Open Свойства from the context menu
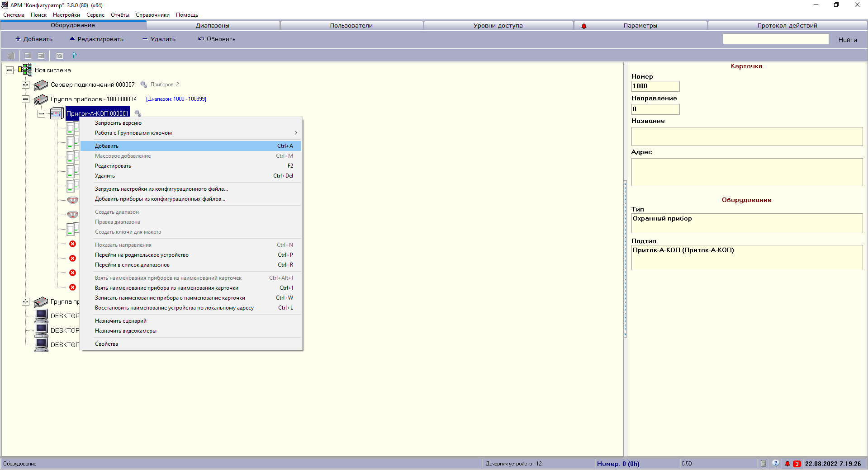 pyautogui.click(x=191, y=344)
